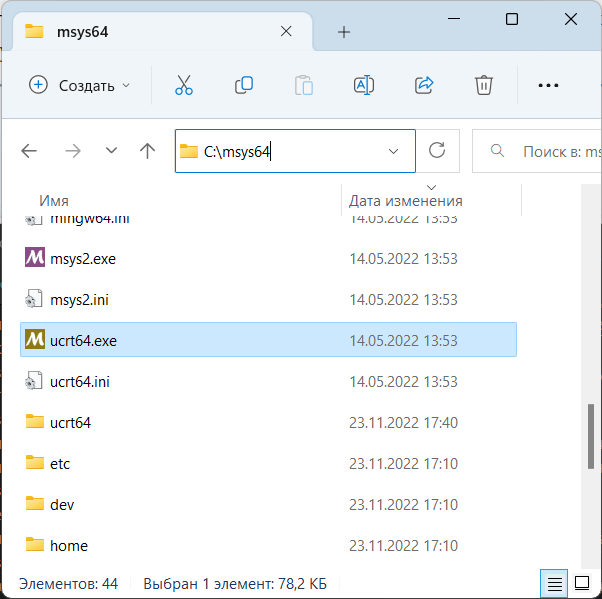Navigate back with the left arrow
This screenshot has height=599, width=602.
click(29, 151)
